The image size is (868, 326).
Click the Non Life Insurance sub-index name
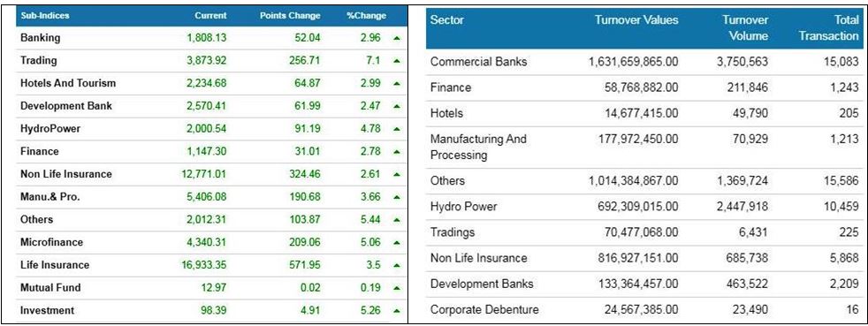point(66,174)
